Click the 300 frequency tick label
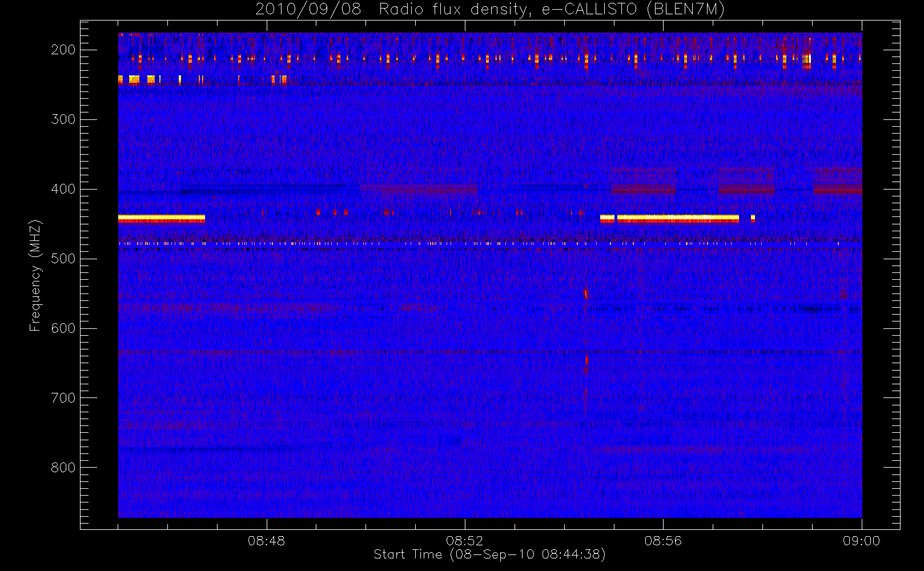This screenshot has height=571, width=924. pos(63,119)
